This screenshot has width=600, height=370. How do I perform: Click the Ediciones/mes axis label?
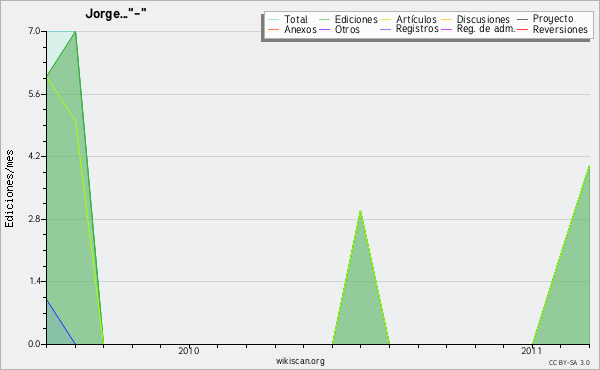click(9, 188)
